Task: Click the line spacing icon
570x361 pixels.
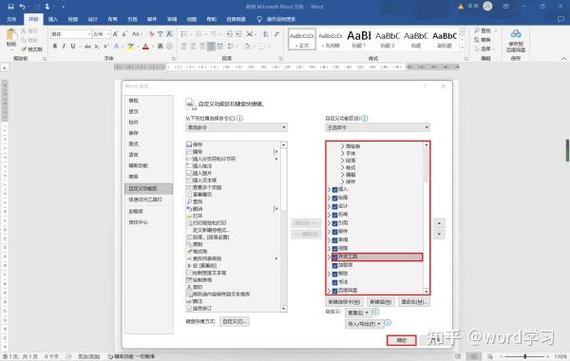Action: point(230,46)
